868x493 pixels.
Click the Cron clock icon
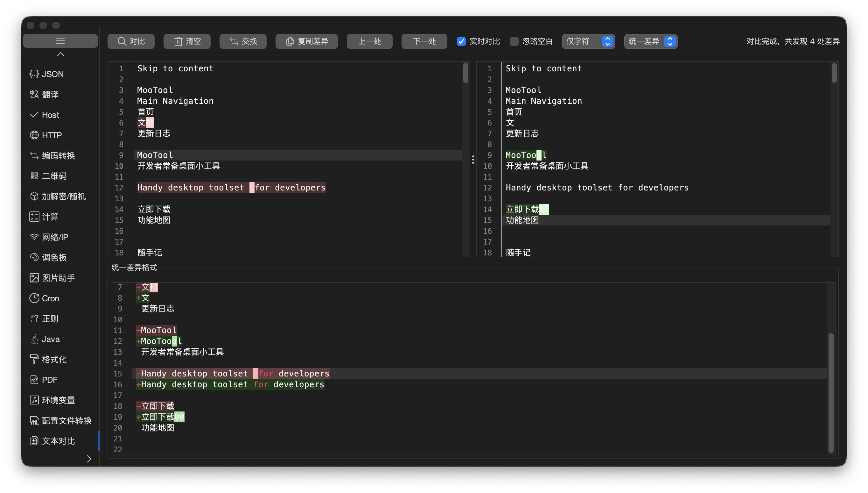coord(34,298)
